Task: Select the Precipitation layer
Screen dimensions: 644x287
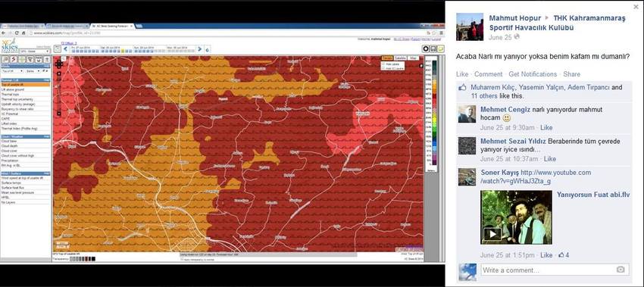Action: click(x=10, y=161)
